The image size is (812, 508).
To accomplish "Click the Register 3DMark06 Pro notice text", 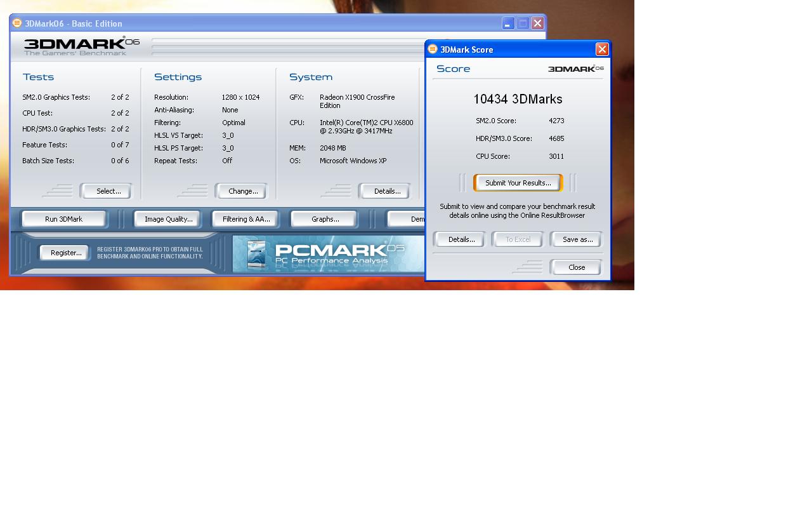I will tap(150, 253).
